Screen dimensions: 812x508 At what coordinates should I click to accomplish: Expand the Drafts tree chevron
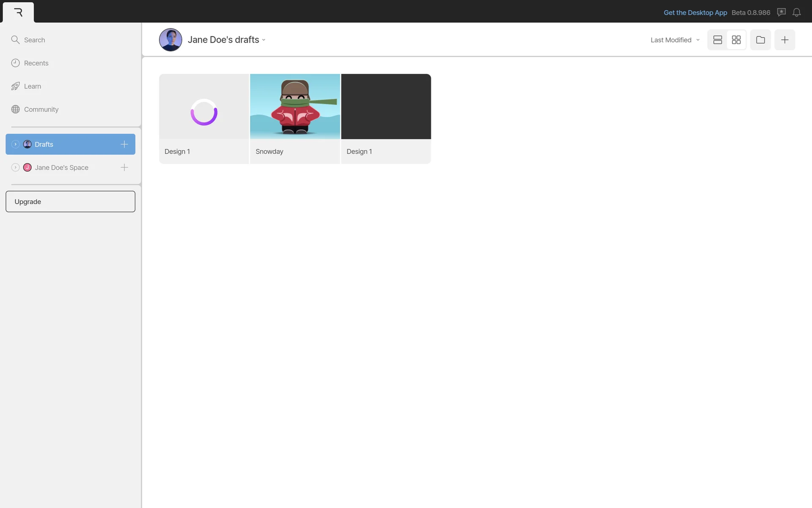(15, 144)
